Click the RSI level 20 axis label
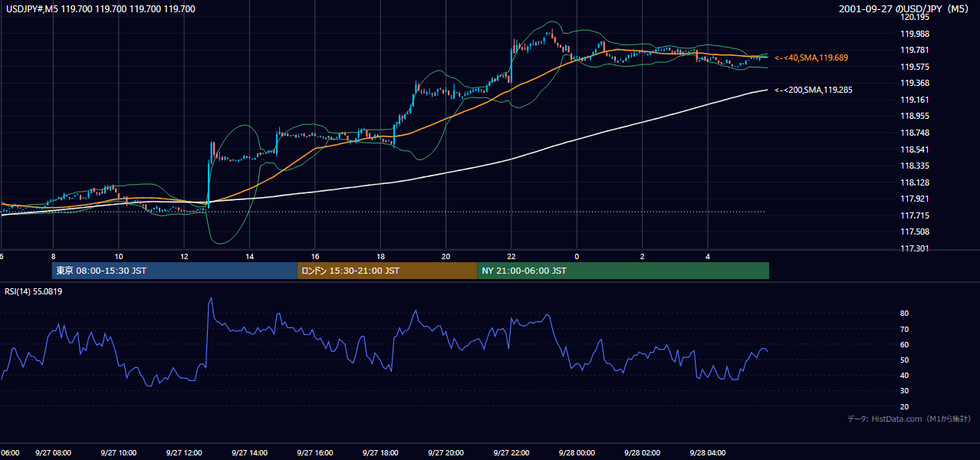 905,406
